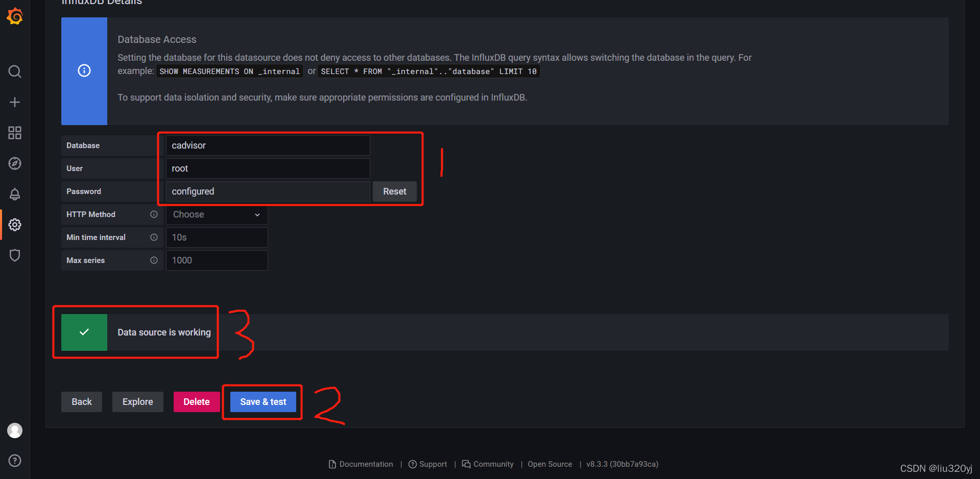Open the Community footer link

pyautogui.click(x=488, y=464)
